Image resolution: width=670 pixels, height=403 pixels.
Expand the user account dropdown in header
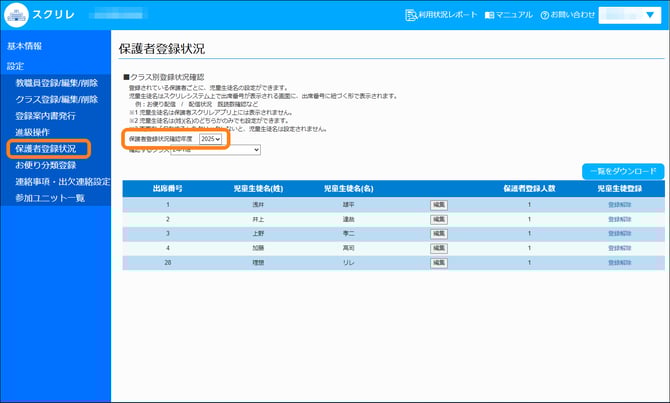click(630, 15)
